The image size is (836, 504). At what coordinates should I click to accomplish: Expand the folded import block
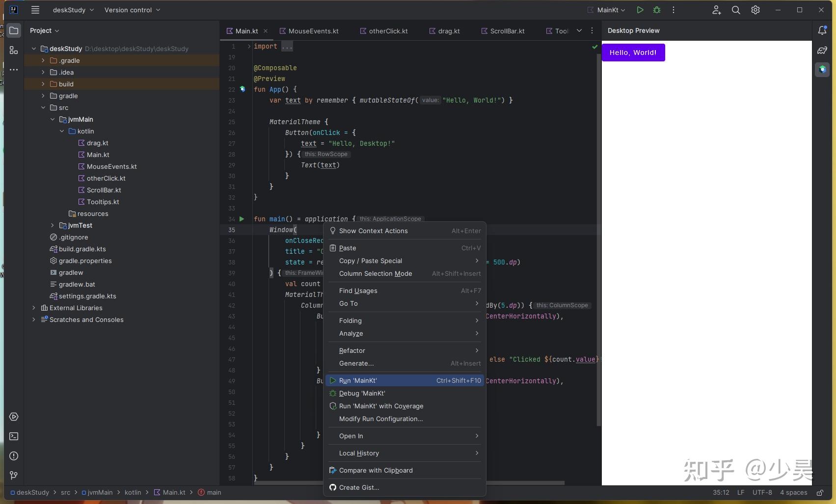[x=287, y=46]
